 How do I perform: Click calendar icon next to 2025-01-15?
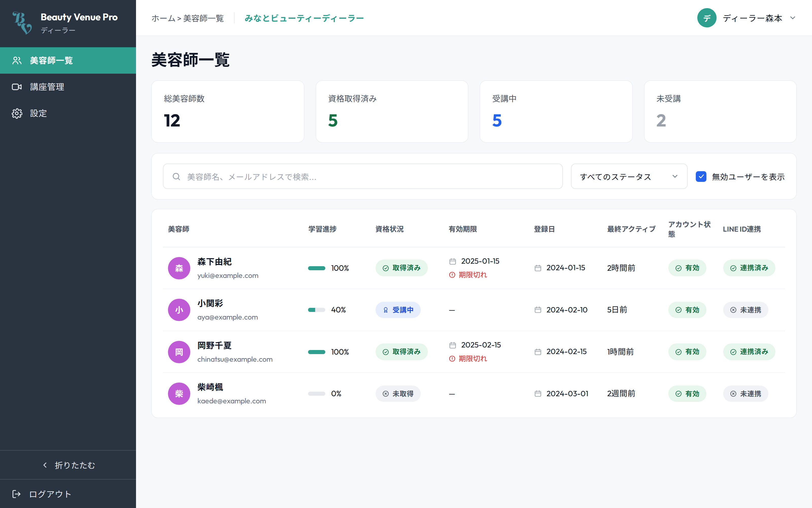point(453,261)
